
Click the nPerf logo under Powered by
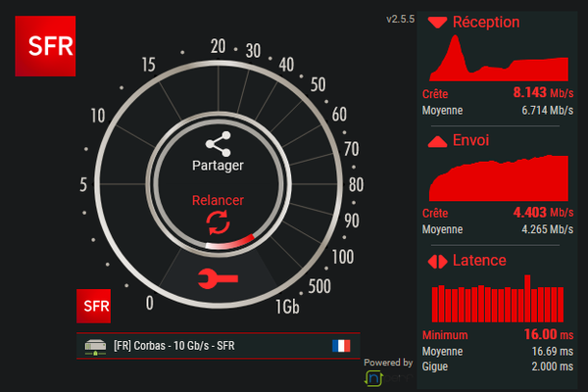(x=388, y=378)
